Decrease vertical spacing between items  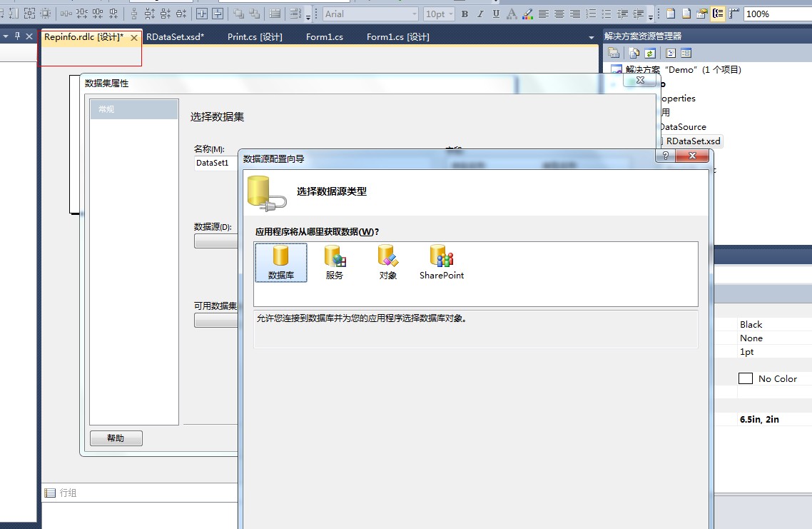[x=166, y=14]
